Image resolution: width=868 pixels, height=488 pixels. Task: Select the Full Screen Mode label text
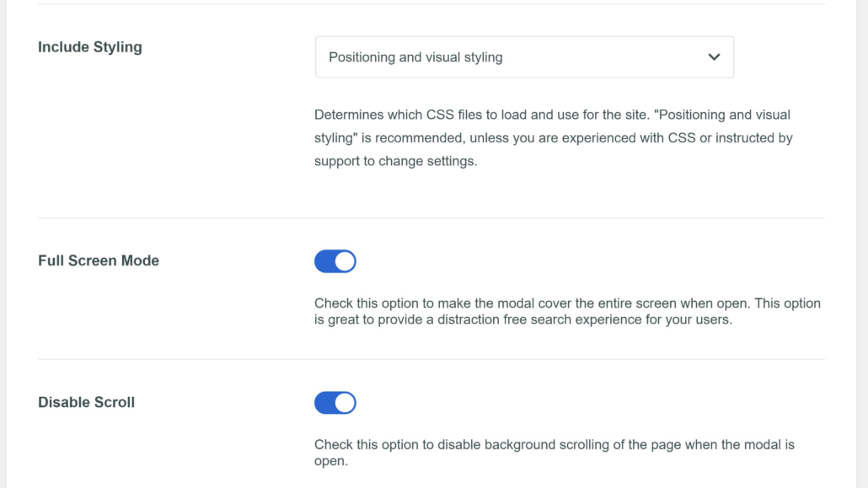(98, 260)
